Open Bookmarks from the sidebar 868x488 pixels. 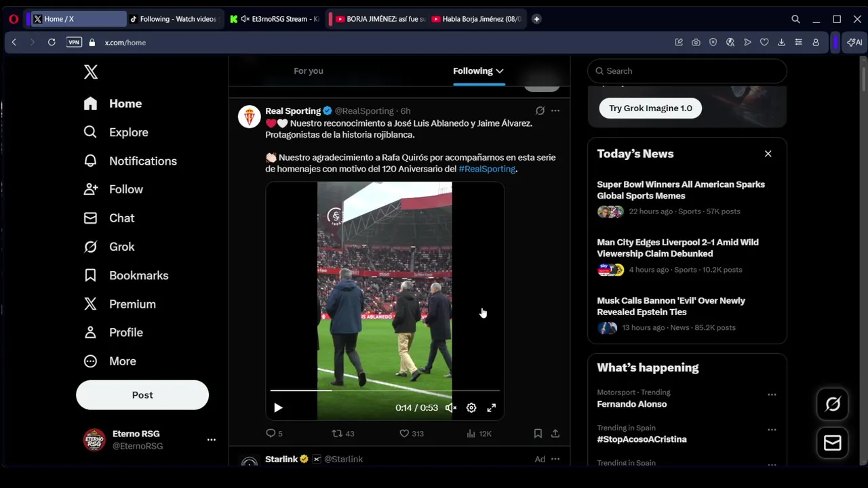(x=125, y=275)
